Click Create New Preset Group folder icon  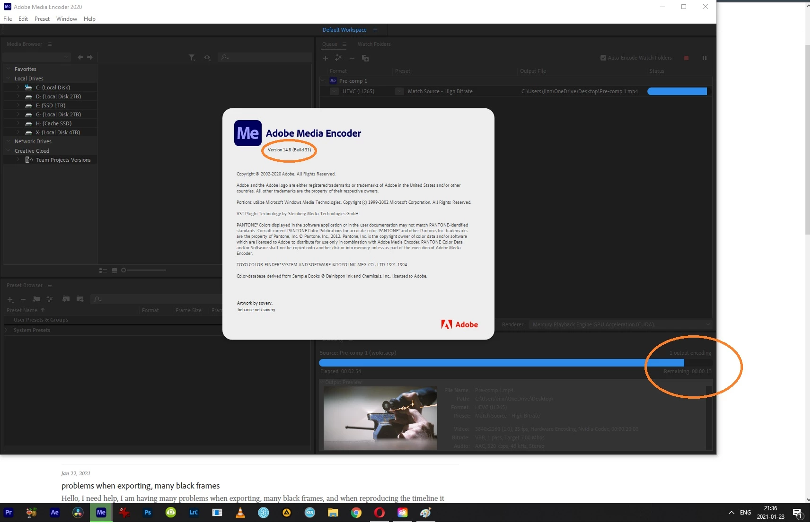36,299
